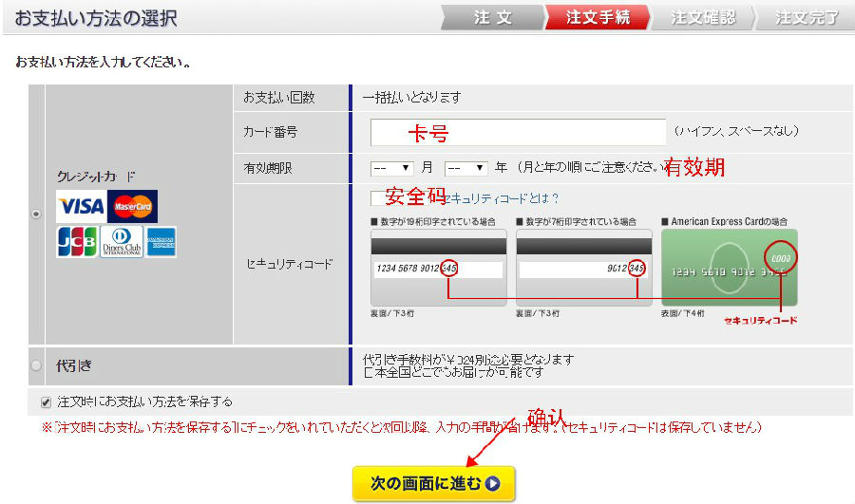
Task: Click the American Express logo
Action: click(x=161, y=241)
